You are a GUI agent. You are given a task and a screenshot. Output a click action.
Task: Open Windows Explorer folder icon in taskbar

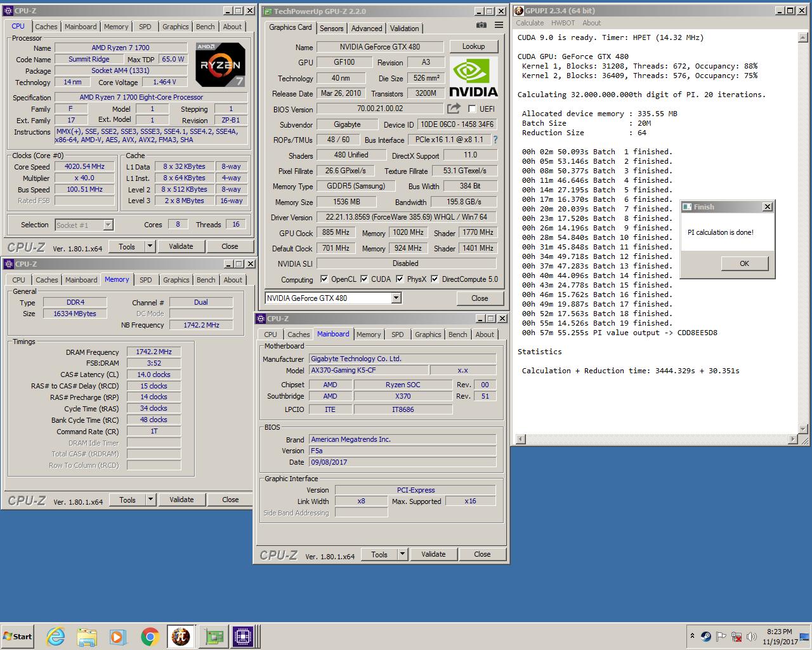tap(87, 636)
